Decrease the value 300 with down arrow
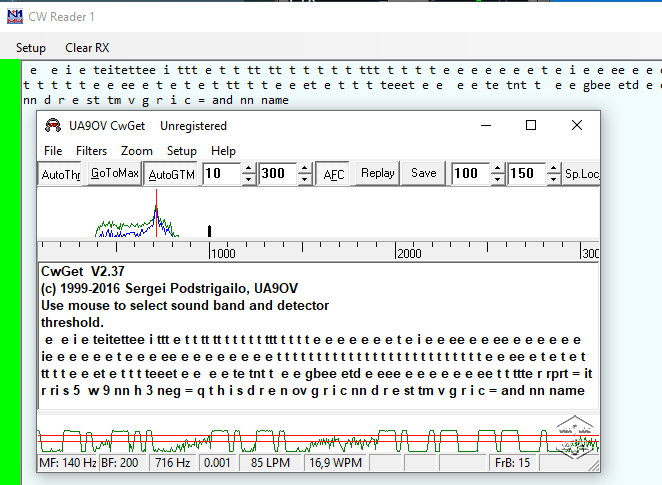 click(305, 179)
